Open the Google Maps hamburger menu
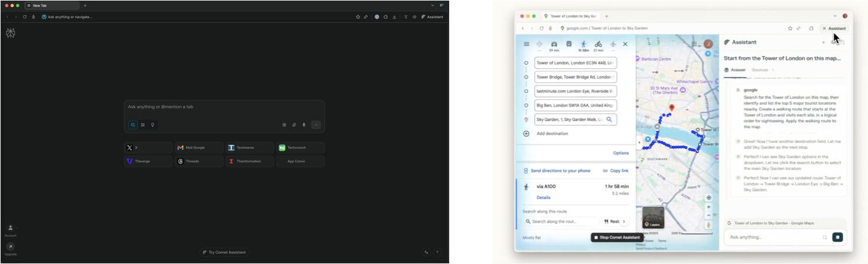 click(x=526, y=44)
